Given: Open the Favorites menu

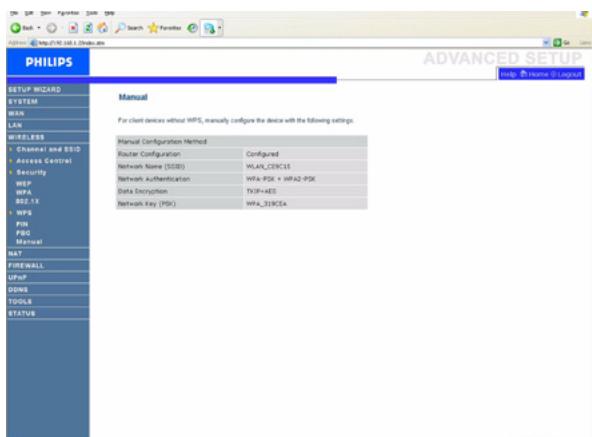Looking at the screenshot, I should pyautogui.click(x=68, y=13).
